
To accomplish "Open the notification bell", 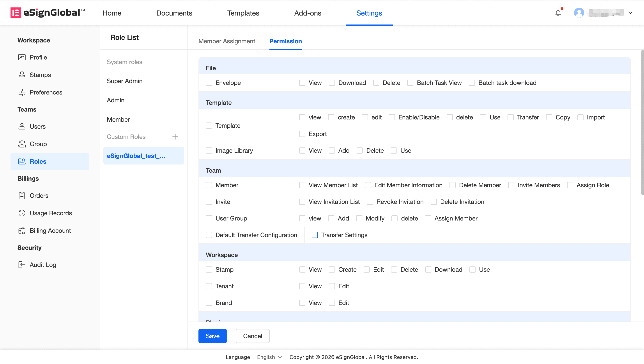I will click(558, 12).
